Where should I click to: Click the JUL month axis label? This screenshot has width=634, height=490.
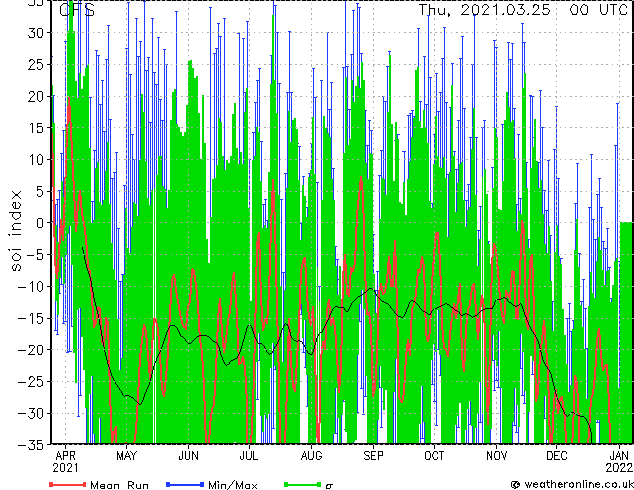point(249,456)
